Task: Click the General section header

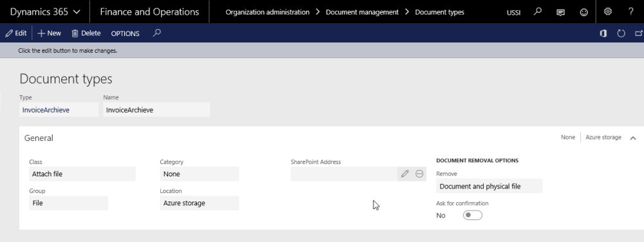Action: point(39,138)
